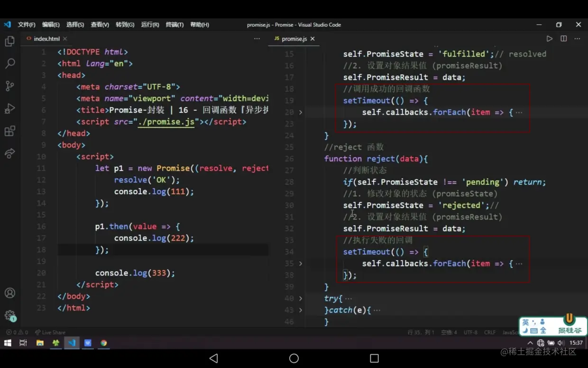Open the 终端(T) menu
This screenshot has width=588, height=368.
tap(175, 25)
